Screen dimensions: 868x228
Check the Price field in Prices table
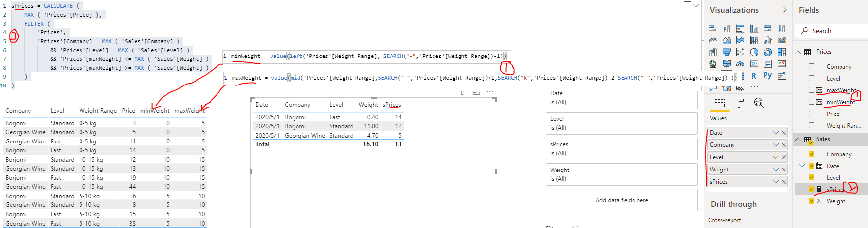[812, 114]
